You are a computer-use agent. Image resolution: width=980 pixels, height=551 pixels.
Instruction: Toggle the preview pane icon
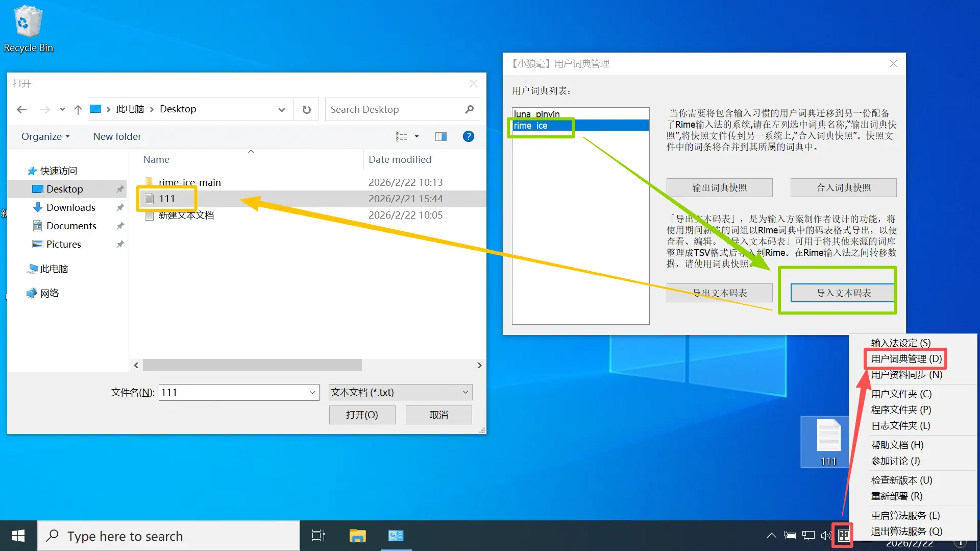440,136
